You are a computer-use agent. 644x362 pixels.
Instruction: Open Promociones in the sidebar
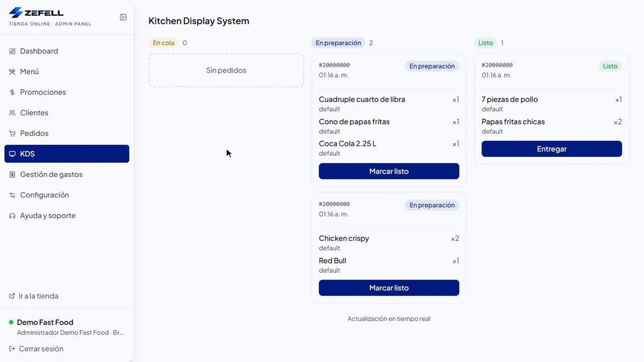[67, 93]
